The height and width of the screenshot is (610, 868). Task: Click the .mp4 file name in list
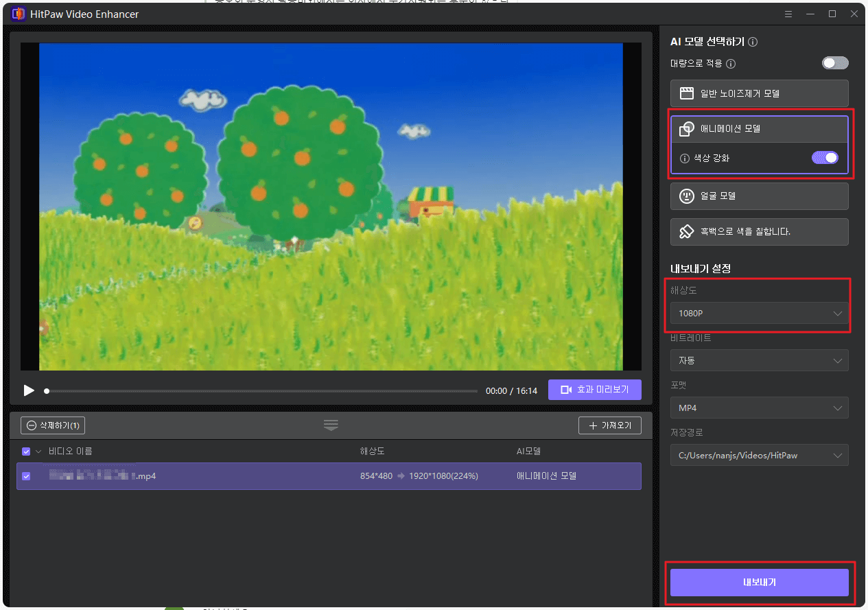(102, 476)
